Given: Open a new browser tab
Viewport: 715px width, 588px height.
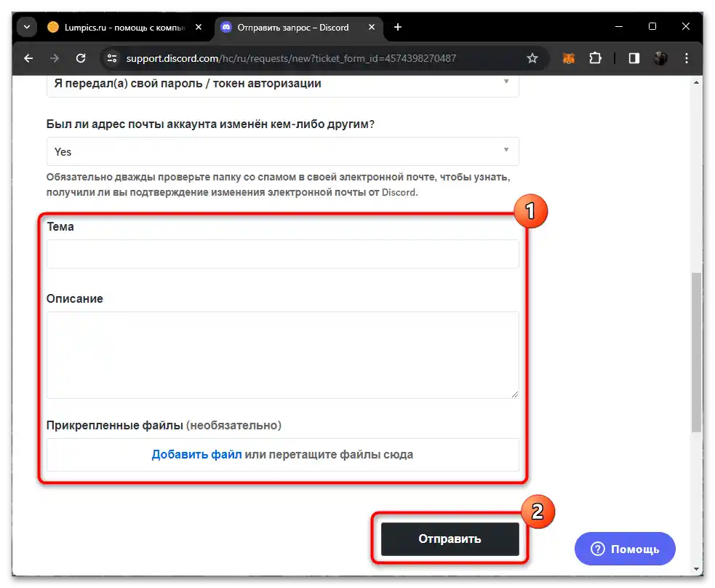Looking at the screenshot, I should click(x=398, y=28).
